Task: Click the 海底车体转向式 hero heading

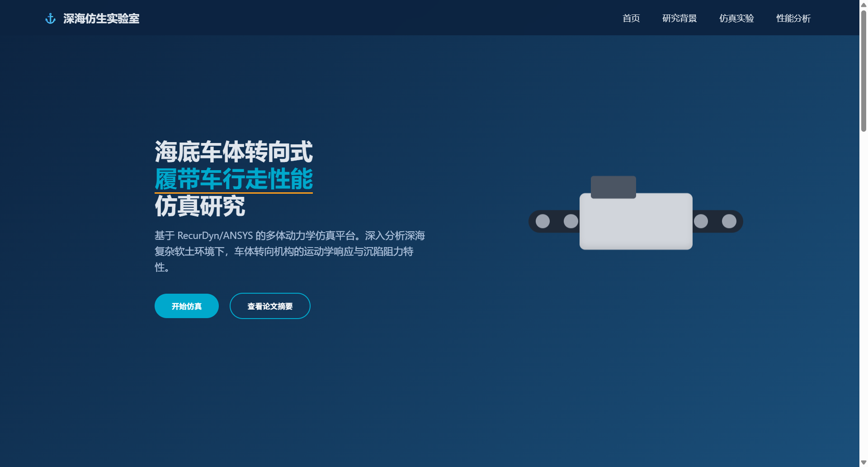Action: point(234,151)
